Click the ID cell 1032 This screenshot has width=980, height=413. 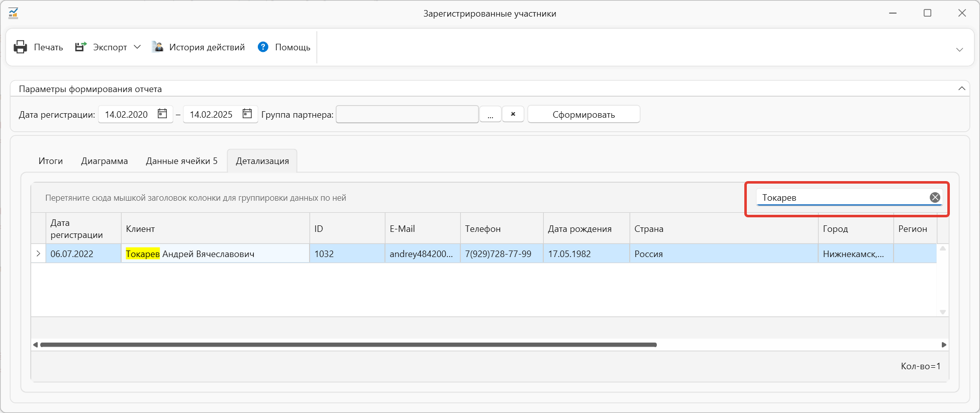click(347, 254)
